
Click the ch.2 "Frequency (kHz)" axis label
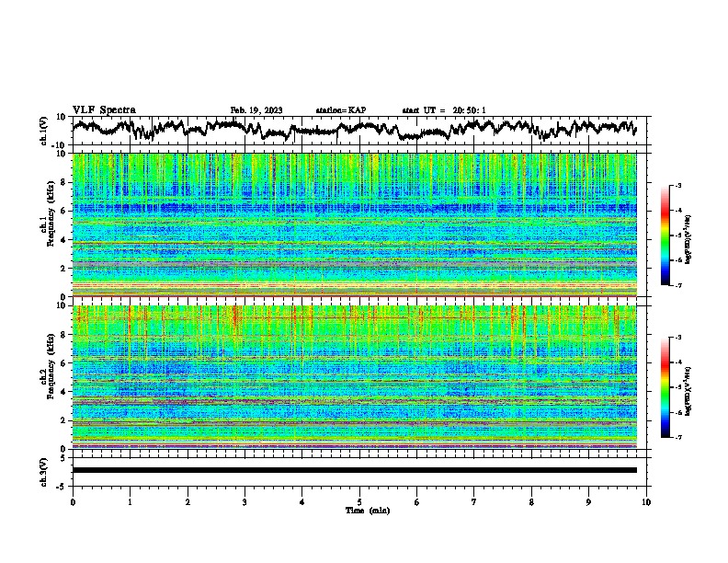point(51,366)
